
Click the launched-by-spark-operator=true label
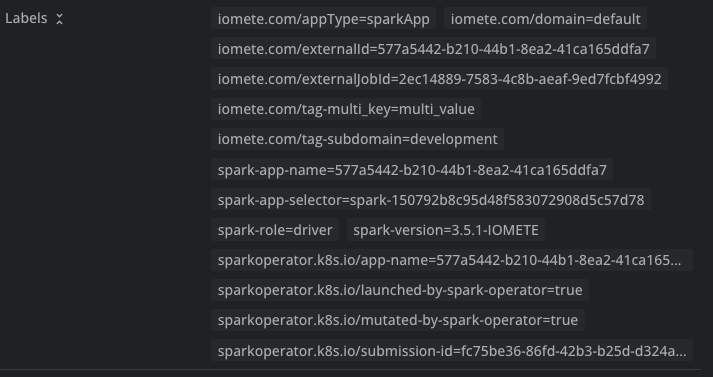(400, 290)
